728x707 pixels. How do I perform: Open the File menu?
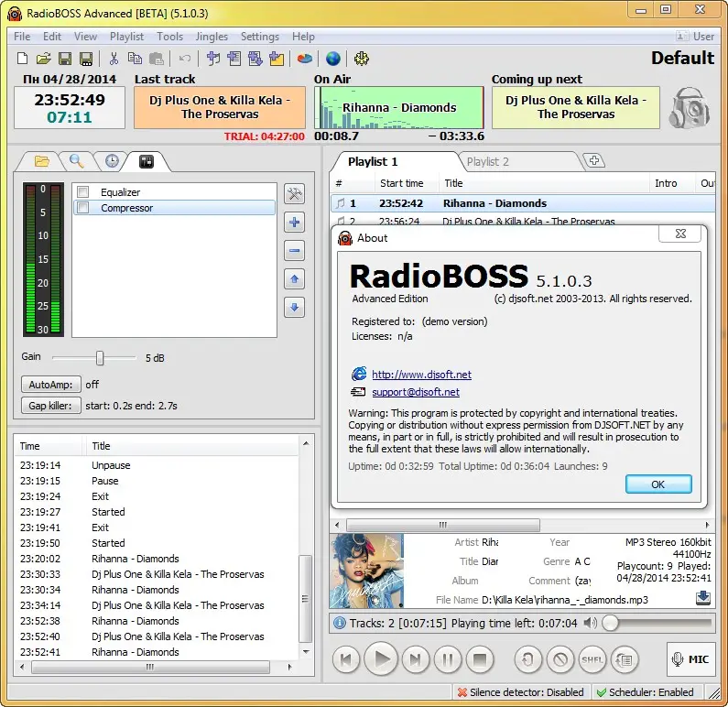click(22, 37)
